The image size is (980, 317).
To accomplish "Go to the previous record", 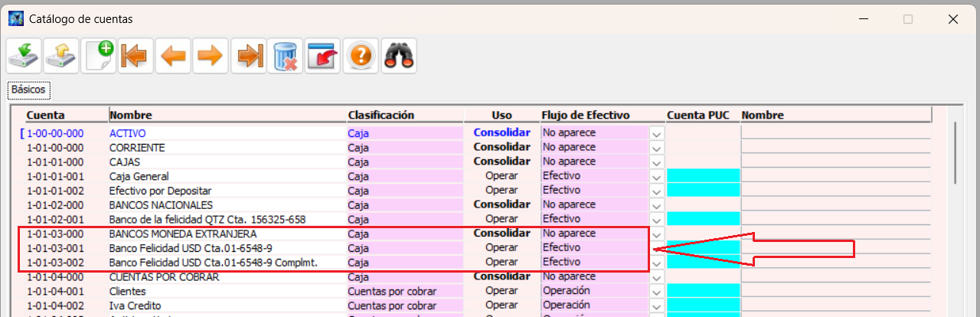I will point(173,56).
